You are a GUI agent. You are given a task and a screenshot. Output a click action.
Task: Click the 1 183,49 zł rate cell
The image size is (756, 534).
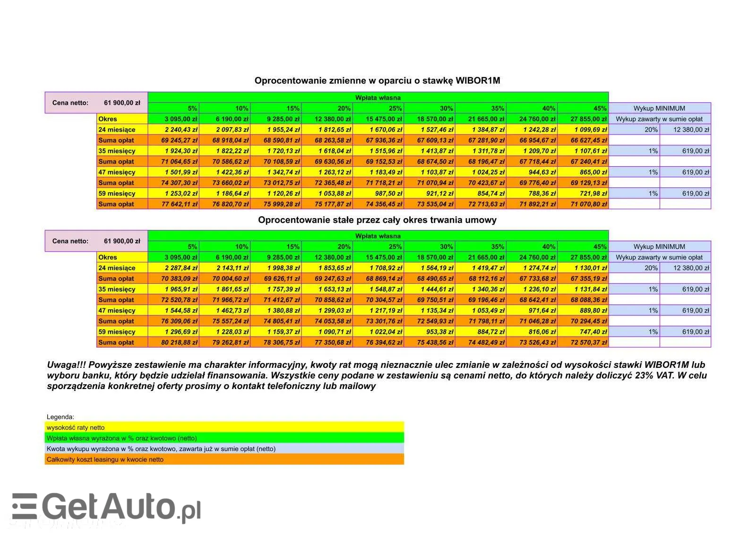[x=379, y=172]
